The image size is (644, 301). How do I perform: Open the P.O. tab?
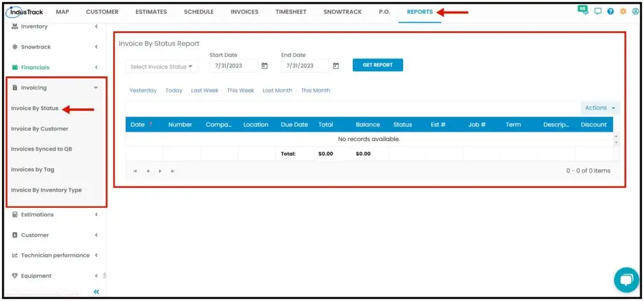pos(384,12)
